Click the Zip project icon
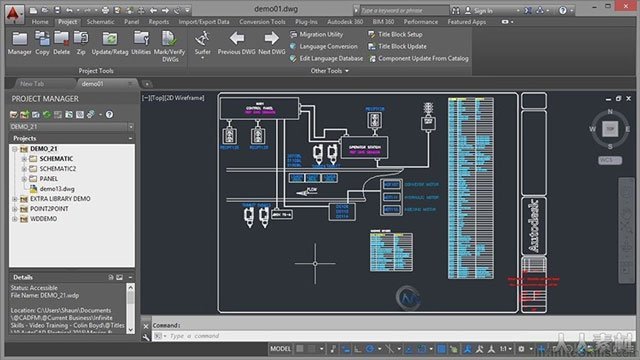The width and height of the screenshot is (640, 360). tap(81, 43)
